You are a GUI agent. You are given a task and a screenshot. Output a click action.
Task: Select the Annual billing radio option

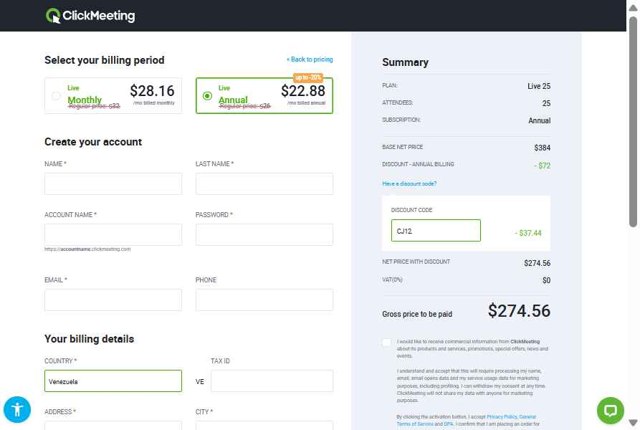point(207,96)
